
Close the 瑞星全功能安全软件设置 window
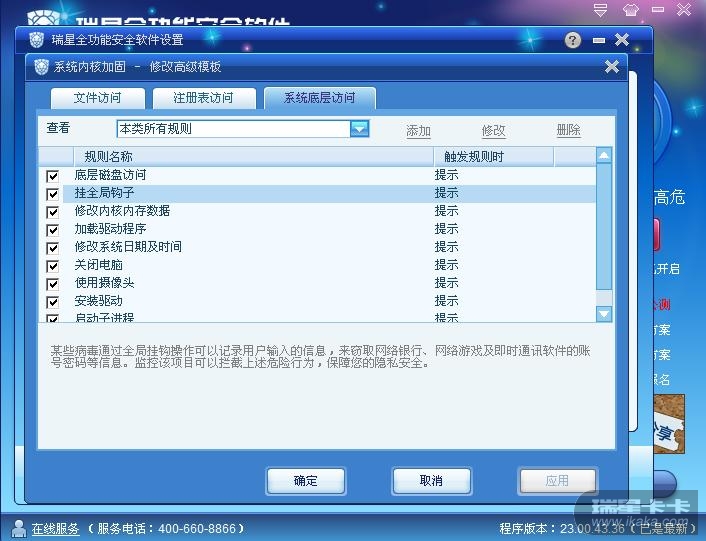point(622,40)
